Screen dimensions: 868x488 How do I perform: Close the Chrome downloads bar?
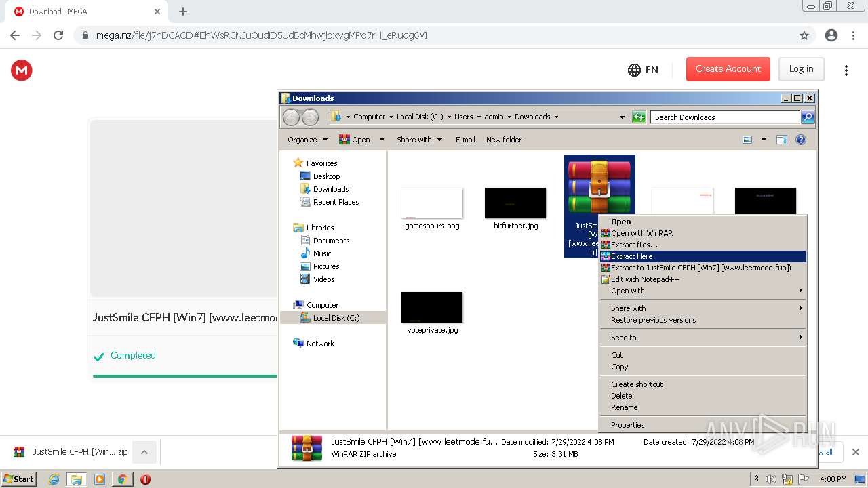855,452
